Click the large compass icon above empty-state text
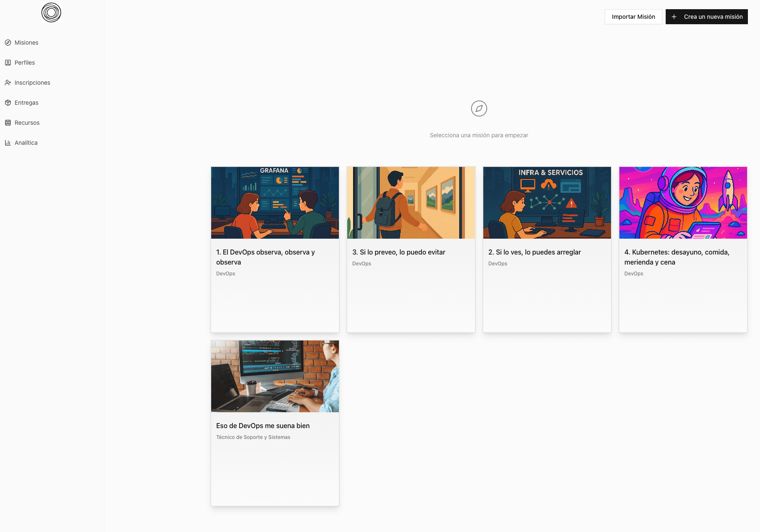The height and width of the screenshot is (532, 760). click(479, 108)
